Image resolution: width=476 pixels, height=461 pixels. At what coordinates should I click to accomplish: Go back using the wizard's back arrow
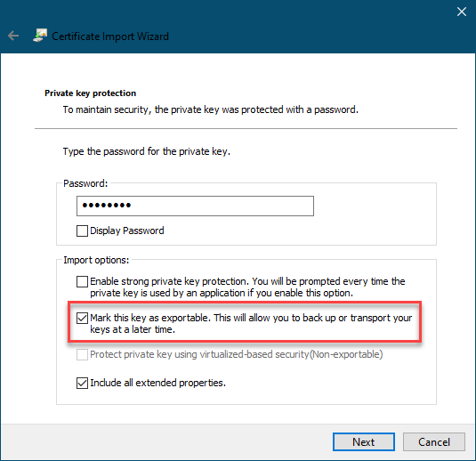coord(13,36)
